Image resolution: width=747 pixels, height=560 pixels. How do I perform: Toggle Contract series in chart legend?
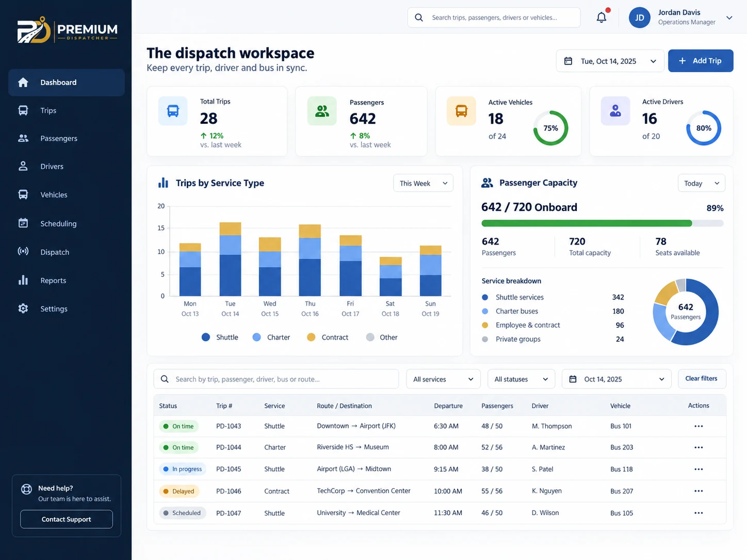click(x=328, y=337)
